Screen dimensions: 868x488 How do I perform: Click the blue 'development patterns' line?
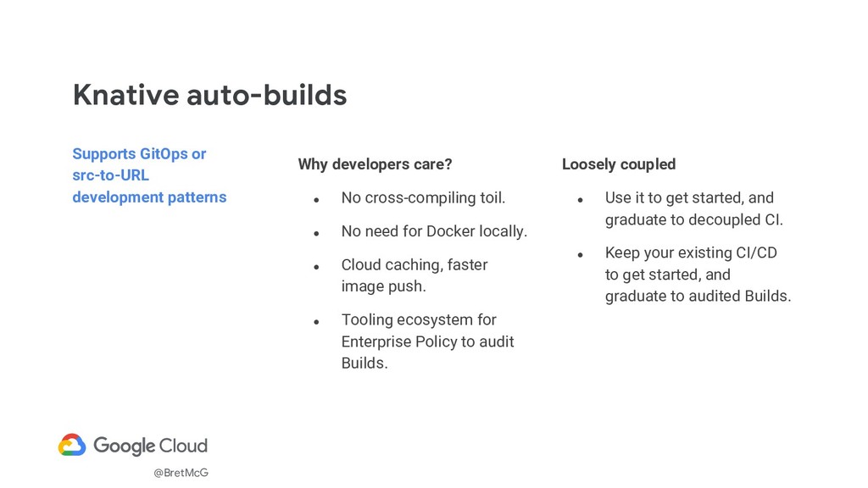(149, 197)
